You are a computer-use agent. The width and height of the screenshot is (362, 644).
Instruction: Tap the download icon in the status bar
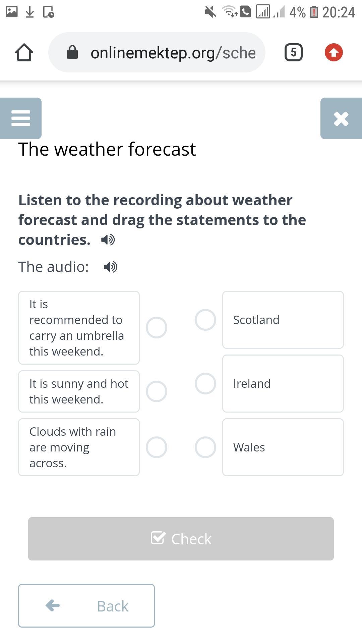pos(30,12)
